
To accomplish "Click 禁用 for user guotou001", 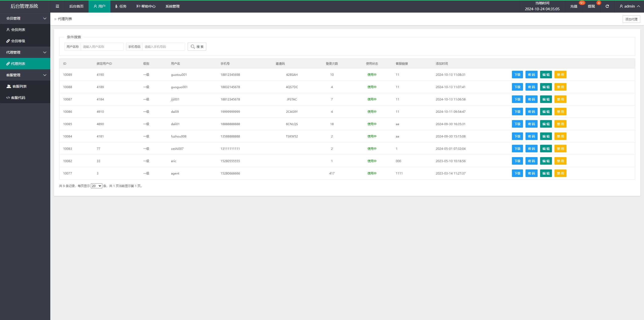I will (560, 75).
